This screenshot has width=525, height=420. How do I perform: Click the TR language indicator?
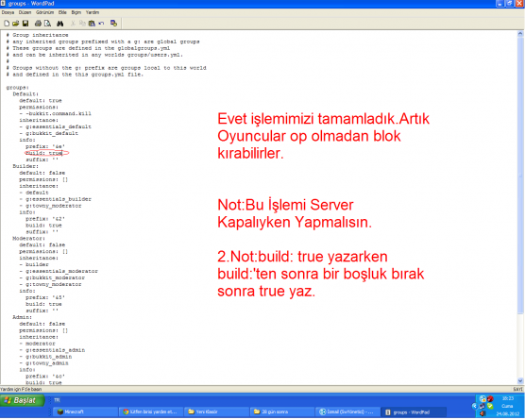(57, 400)
